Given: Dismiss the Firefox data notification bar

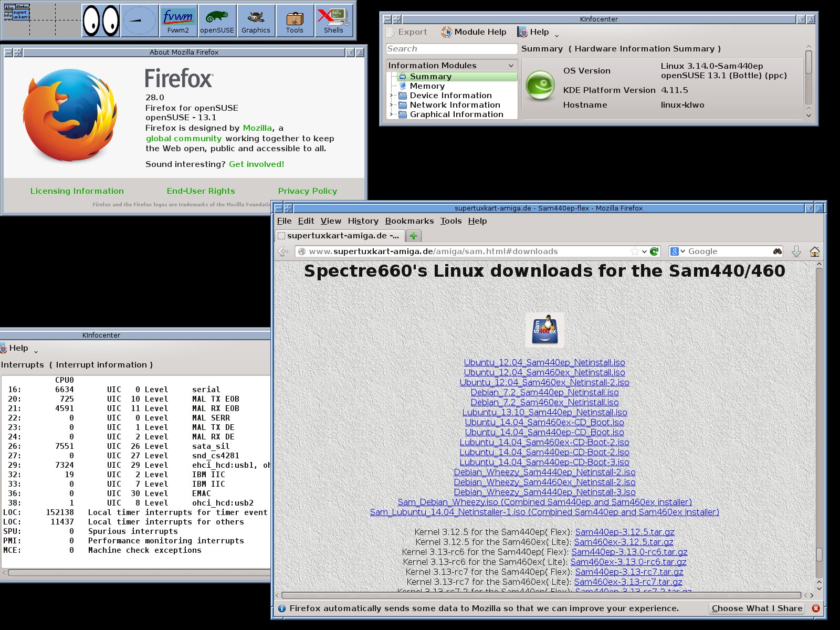Looking at the screenshot, I should pos(815,608).
